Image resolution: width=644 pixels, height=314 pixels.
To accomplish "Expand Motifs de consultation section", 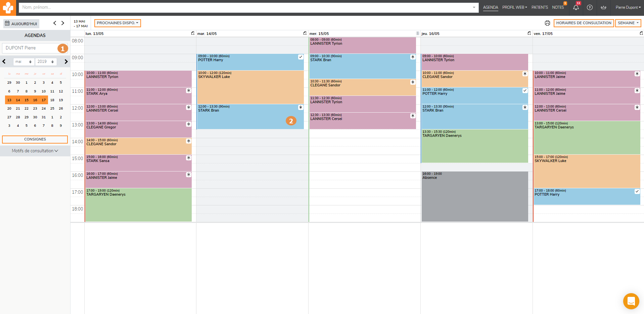I will point(35,151).
